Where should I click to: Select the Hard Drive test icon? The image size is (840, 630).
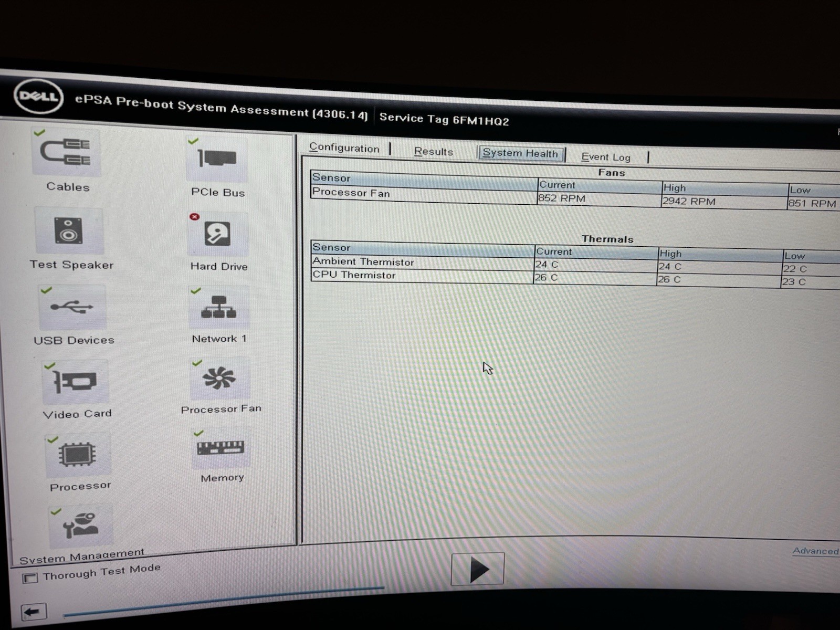click(x=218, y=235)
